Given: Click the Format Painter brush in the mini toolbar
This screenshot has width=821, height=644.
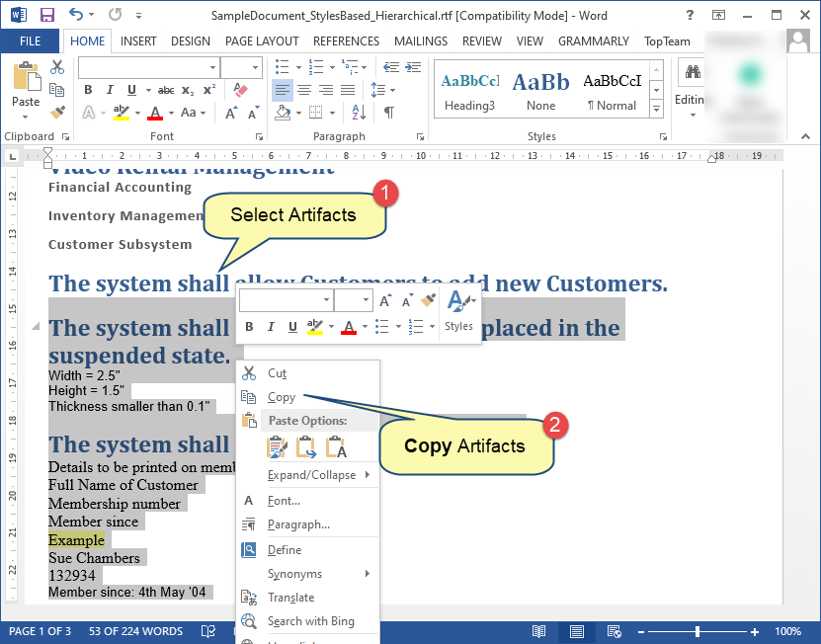Looking at the screenshot, I should pyautogui.click(x=429, y=300).
